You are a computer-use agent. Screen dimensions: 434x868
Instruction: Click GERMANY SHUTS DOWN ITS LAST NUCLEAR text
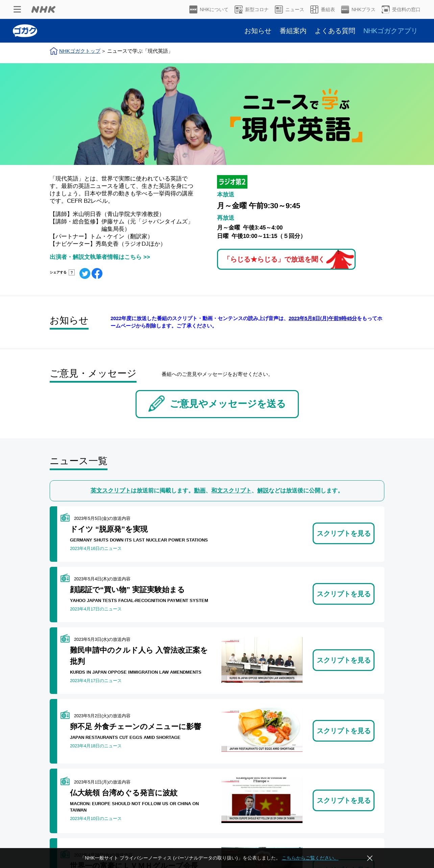pos(139,540)
